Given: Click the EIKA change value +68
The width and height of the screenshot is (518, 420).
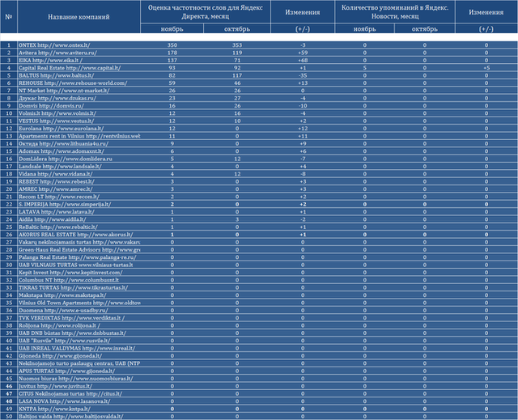Looking at the screenshot, I should [303, 61].
